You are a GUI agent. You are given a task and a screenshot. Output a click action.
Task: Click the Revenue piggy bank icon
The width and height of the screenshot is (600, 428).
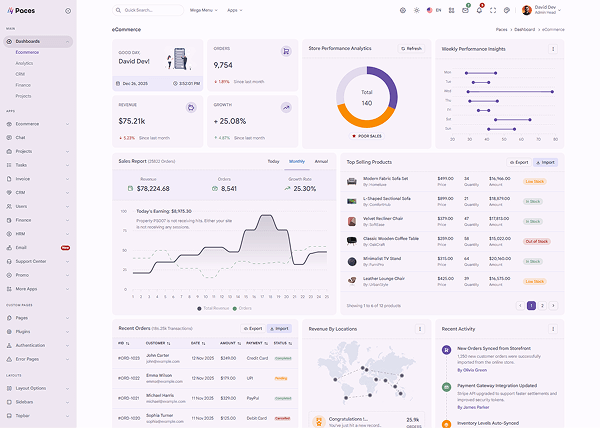pyautogui.click(x=191, y=107)
